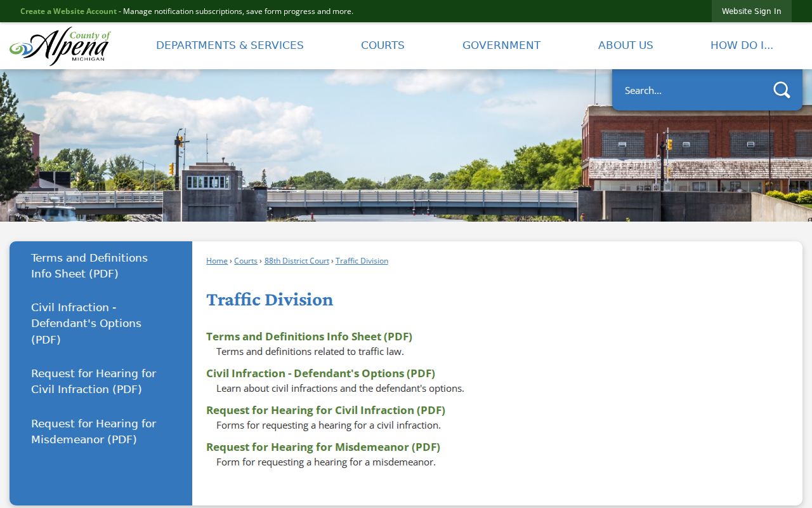The image size is (812, 508).
Task: Open the How Do I... menu
Action: [742, 45]
